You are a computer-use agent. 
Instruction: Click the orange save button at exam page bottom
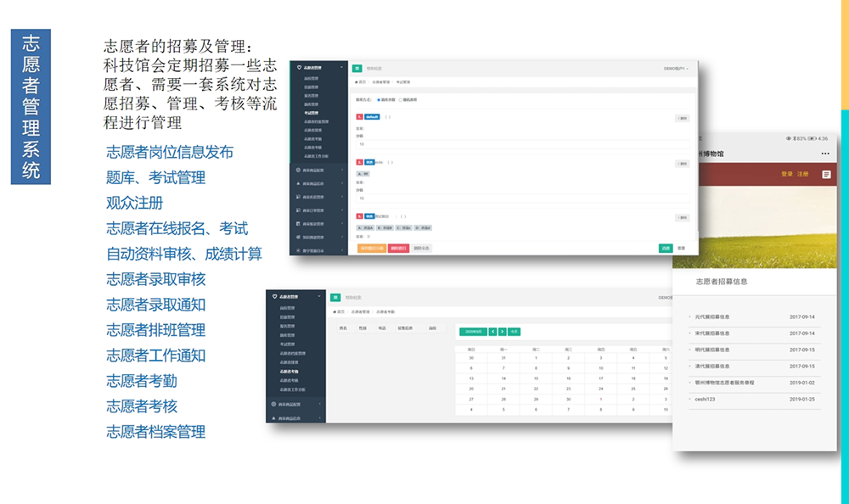pos(372,248)
